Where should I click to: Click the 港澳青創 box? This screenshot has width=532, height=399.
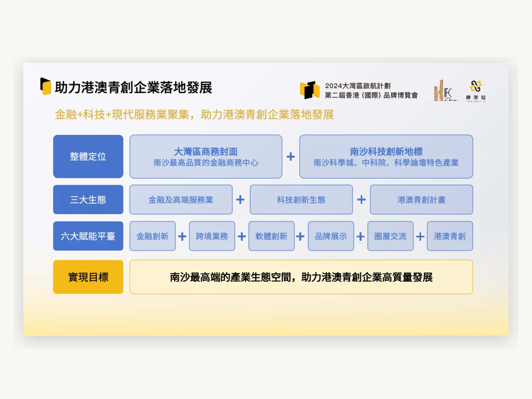(x=450, y=236)
